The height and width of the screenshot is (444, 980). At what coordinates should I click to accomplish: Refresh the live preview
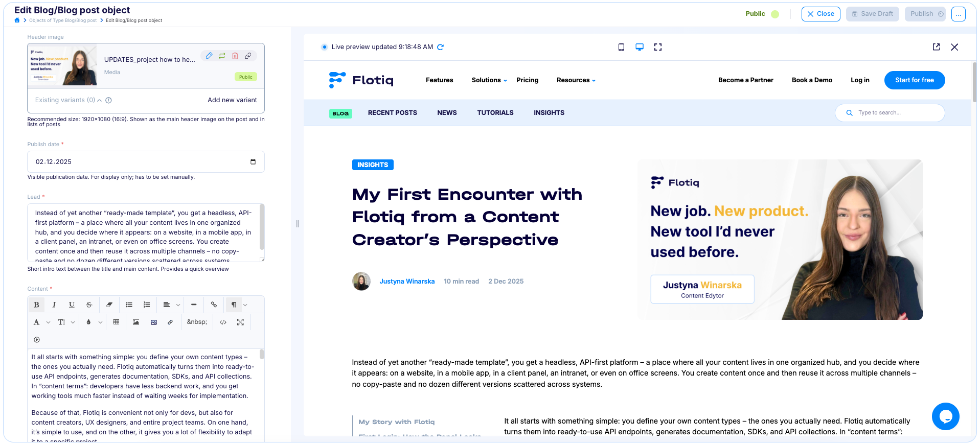[x=441, y=47]
